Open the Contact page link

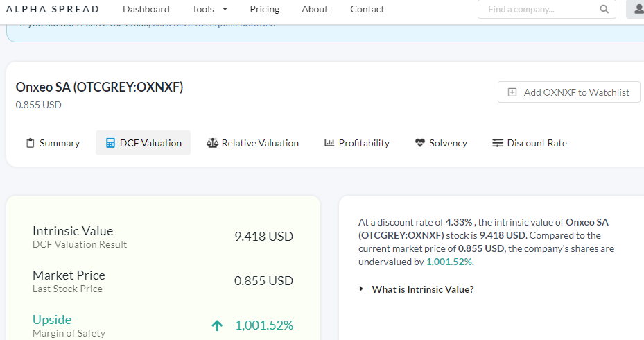pyautogui.click(x=367, y=9)
